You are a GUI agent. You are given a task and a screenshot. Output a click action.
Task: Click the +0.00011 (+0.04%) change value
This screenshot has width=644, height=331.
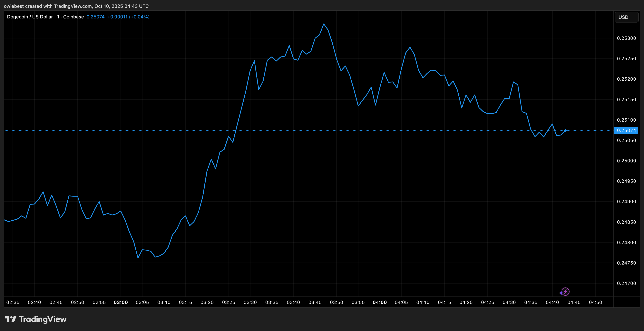(x=128, y=17)
